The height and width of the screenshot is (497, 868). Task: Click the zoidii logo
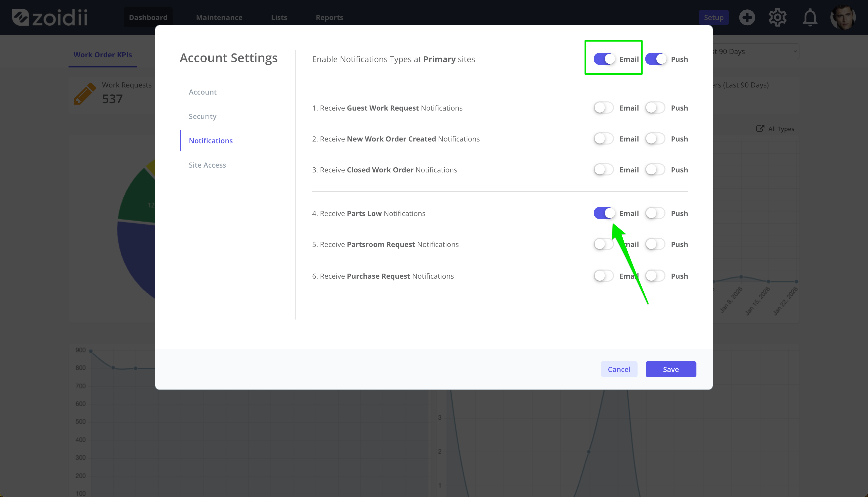(50, 17)
